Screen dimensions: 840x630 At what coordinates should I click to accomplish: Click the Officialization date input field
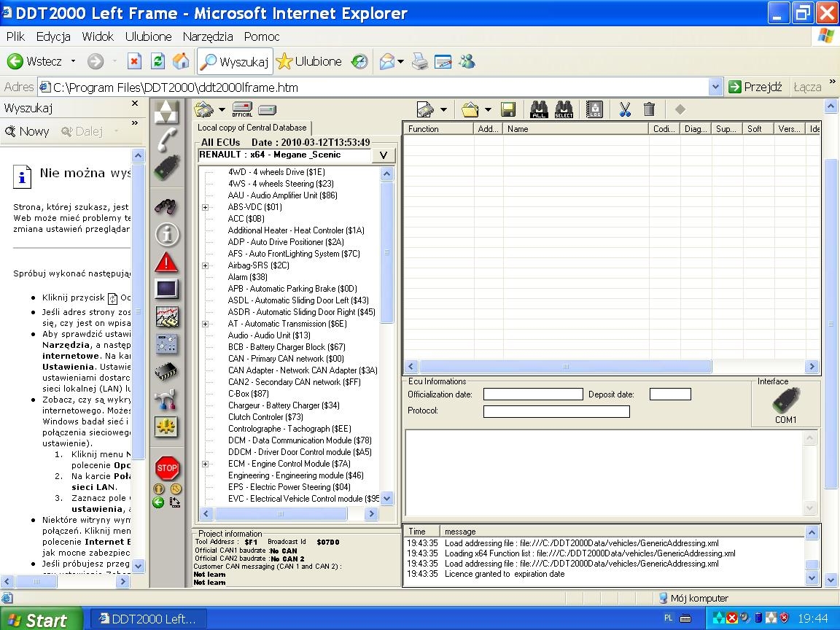click(533, 394)
